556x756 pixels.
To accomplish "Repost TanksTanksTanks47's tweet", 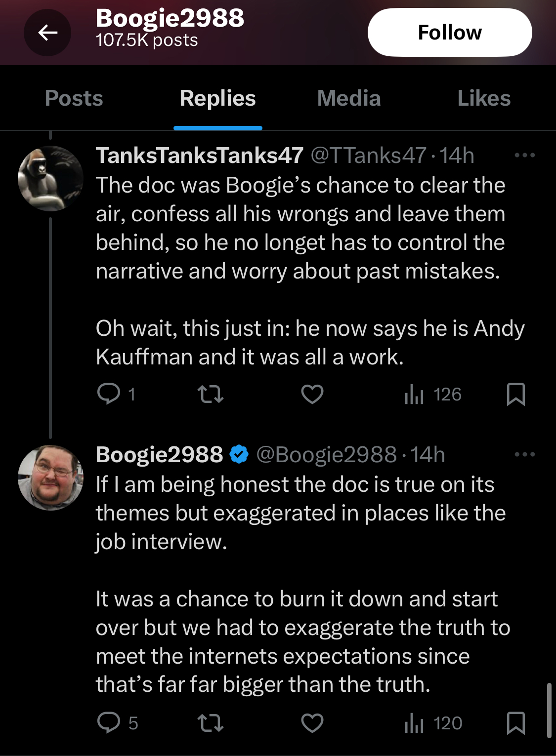I will [211, 394].
